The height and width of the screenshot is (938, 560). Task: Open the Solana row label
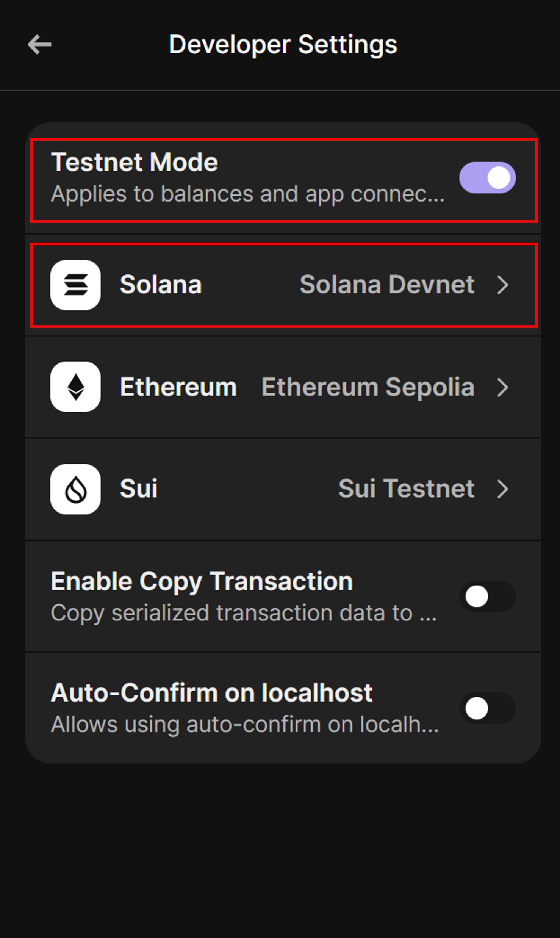pos(161,285)
